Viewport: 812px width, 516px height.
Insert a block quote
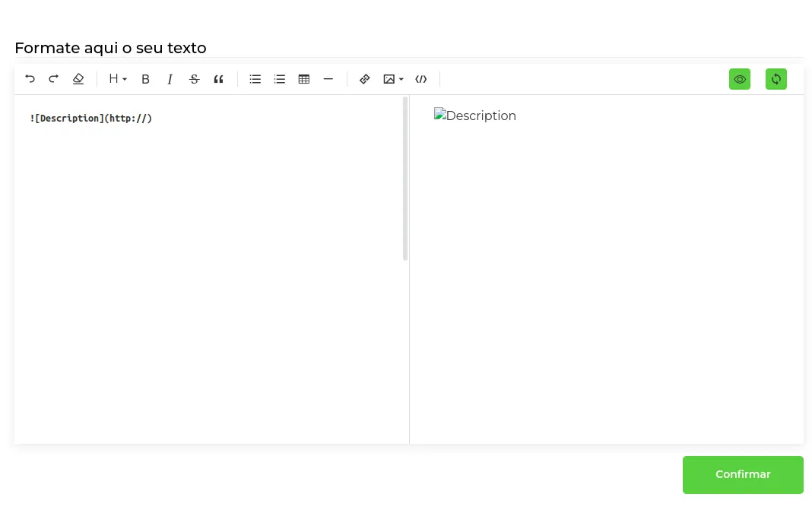(x=218, y=79)
